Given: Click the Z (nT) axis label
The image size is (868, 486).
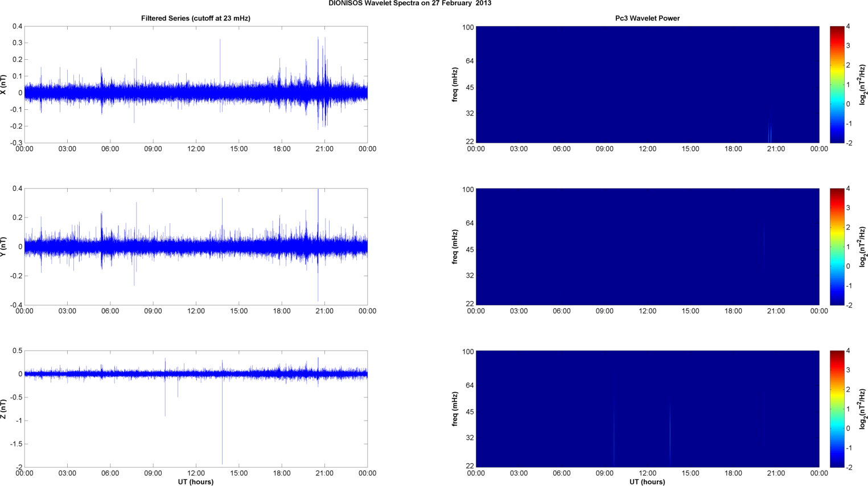Looking at the screenshot, I should 4,409.
